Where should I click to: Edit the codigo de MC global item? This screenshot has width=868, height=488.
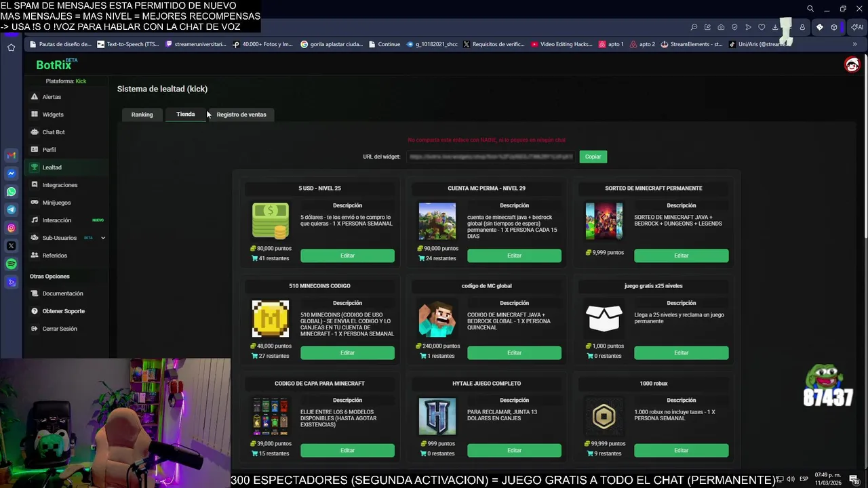[514, 352]
